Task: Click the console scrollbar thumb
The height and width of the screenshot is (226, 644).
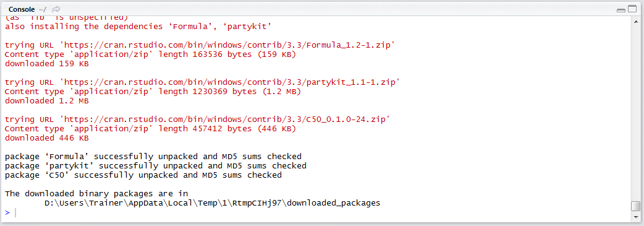Action: point(635,206)
